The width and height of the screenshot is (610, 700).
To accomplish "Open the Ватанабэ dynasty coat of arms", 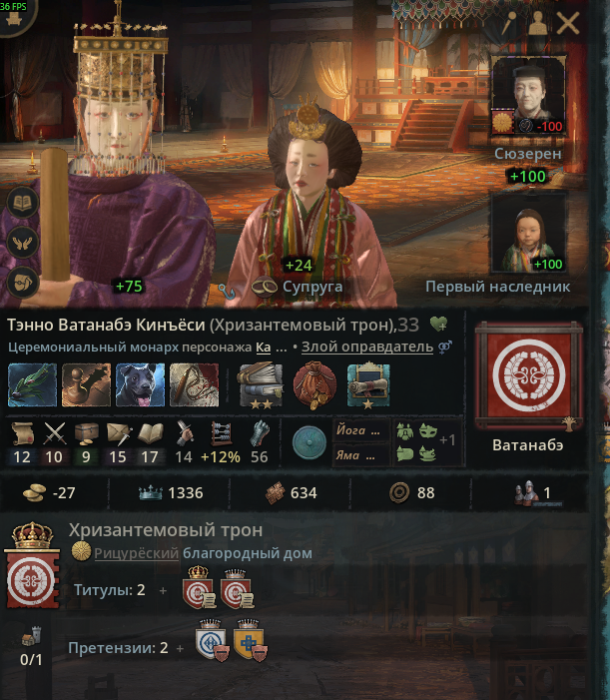I will point(528,375).
